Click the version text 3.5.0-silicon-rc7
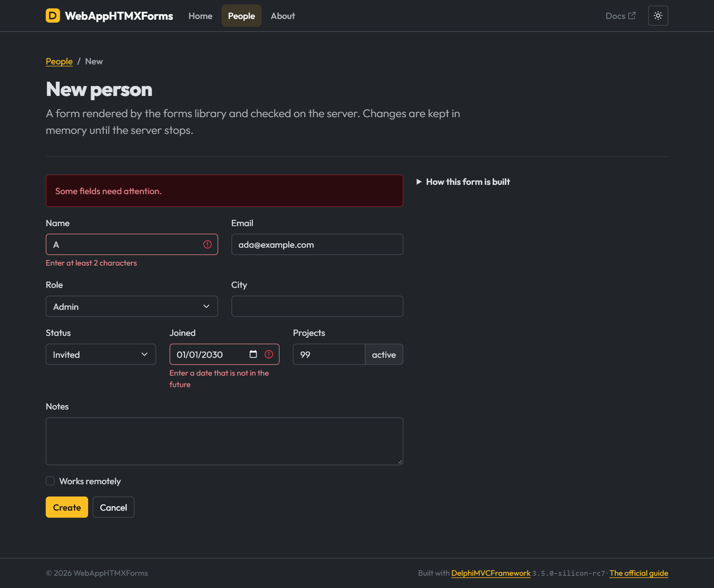This screenshot has width=714, height=588. (569, 573)
